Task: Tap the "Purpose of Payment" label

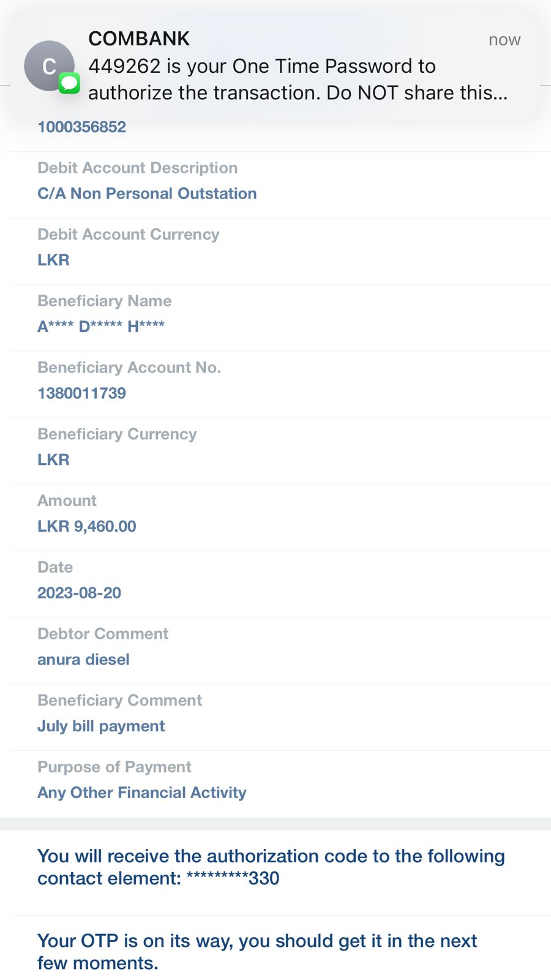Action: [x=114, y=767]
